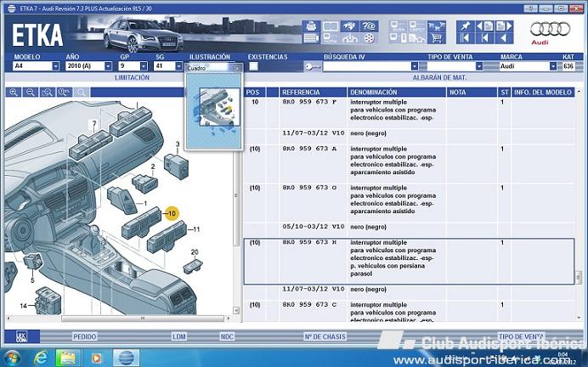Open the media player taskbar icon
The height and width of the screenshot is (367, 588).
tap(96, 359)
